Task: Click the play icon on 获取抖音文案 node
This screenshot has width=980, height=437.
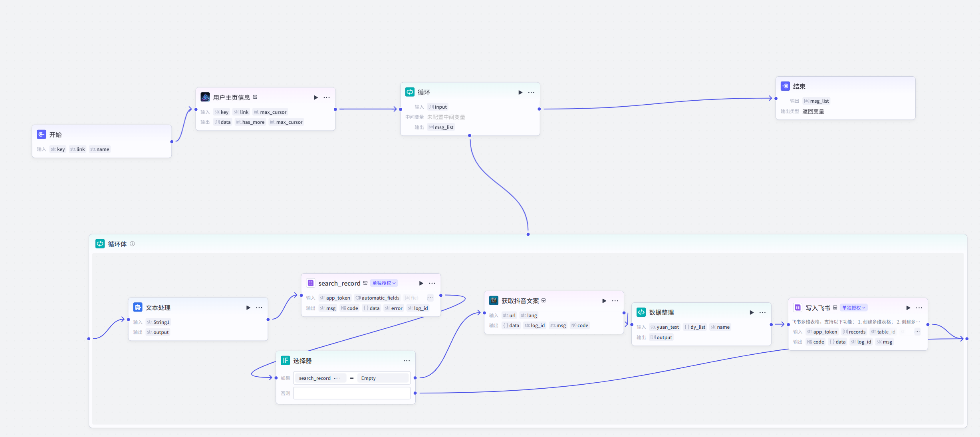Action: click(x=604, y=301)
